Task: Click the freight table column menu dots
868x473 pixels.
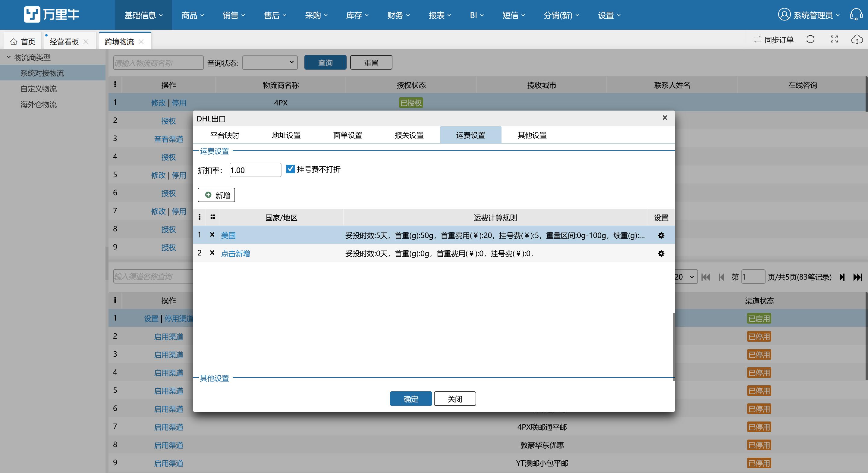Action: tap(200, 217)
